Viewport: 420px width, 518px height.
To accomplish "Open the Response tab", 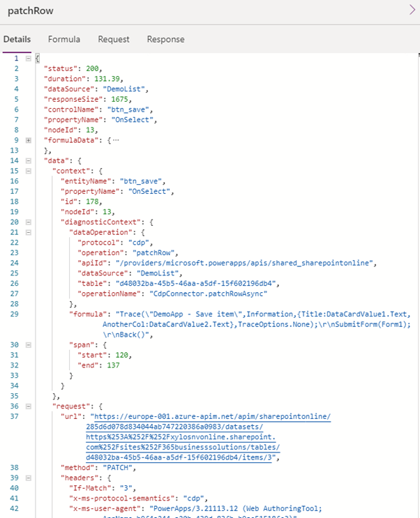I will click(x=165, y=39).
